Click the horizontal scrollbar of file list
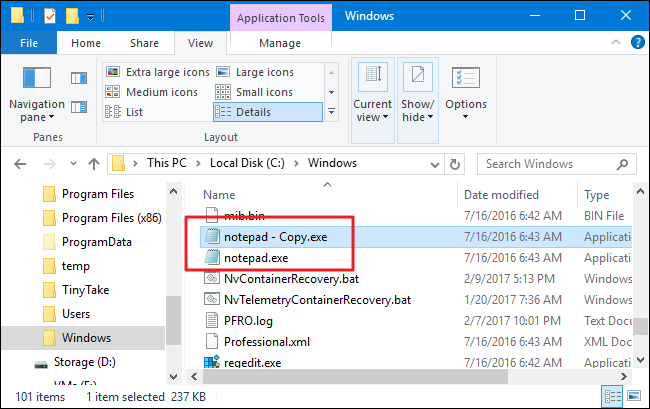650x409 pixels. coord(355,377)
